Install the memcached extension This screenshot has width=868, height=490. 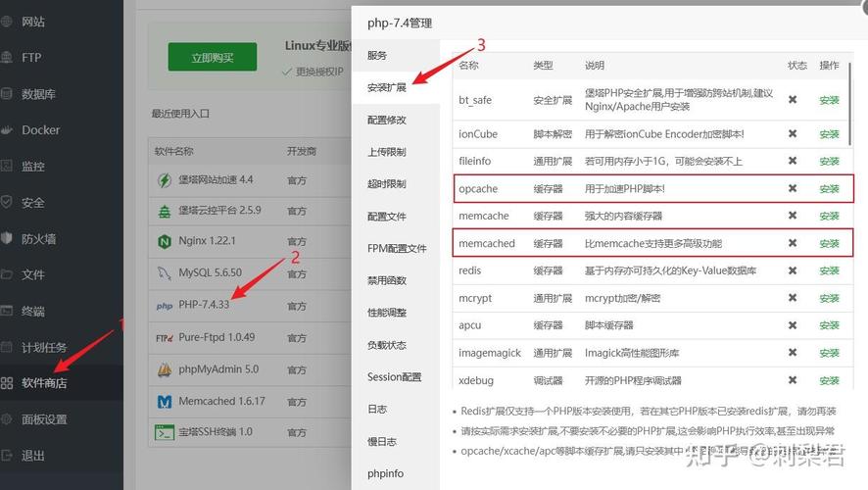[829, 244]
